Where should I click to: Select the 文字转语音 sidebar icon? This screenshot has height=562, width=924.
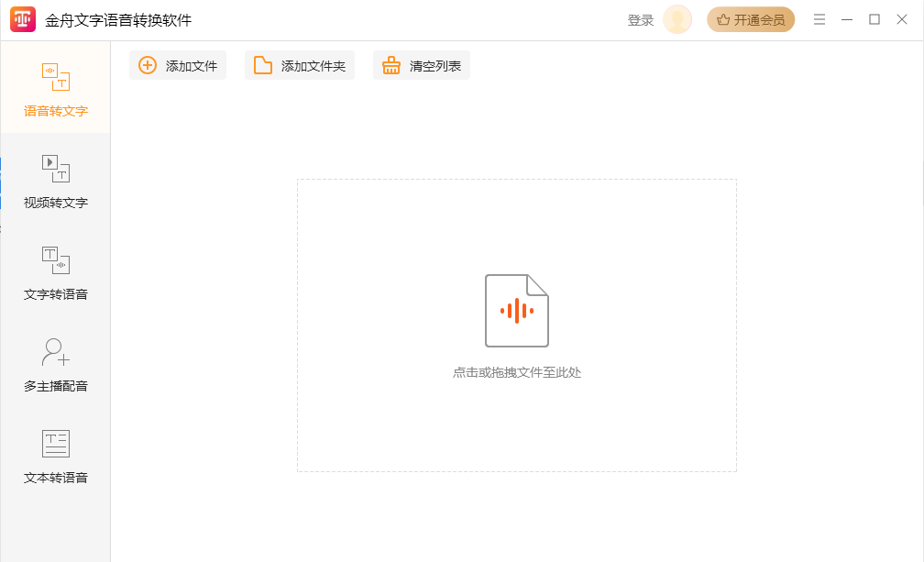pyautogui.click(x=55, y=260)
